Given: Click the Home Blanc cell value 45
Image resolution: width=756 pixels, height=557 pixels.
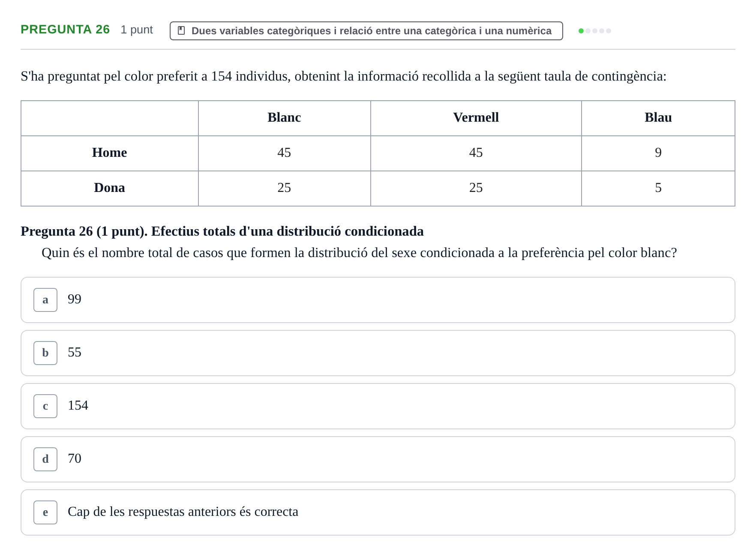Looking at the screenshot, I should point(284,153).
